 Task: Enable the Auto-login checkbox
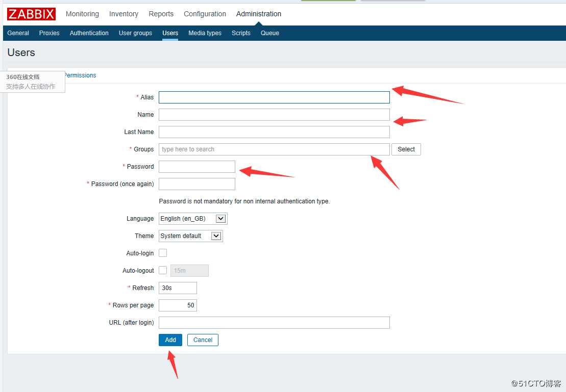click(x=163, y=253)
